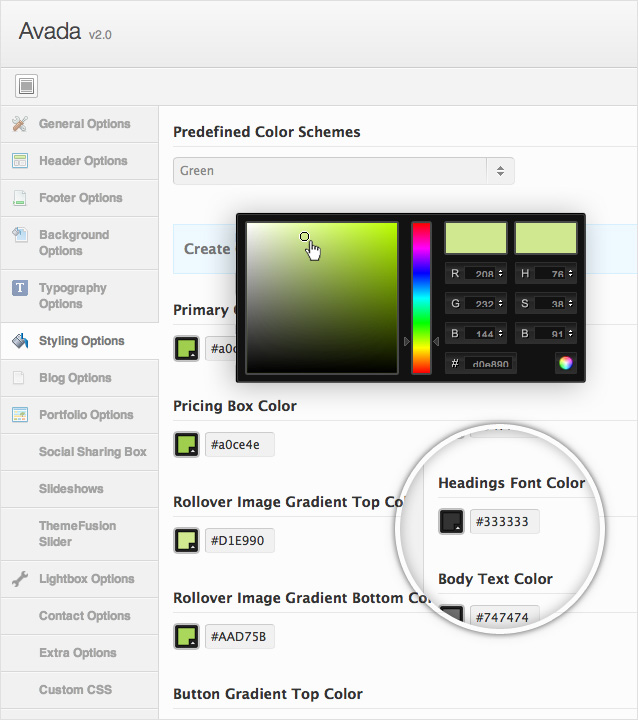
Task: Open ThemeFusion Slider section
Action: pos(79,534)
